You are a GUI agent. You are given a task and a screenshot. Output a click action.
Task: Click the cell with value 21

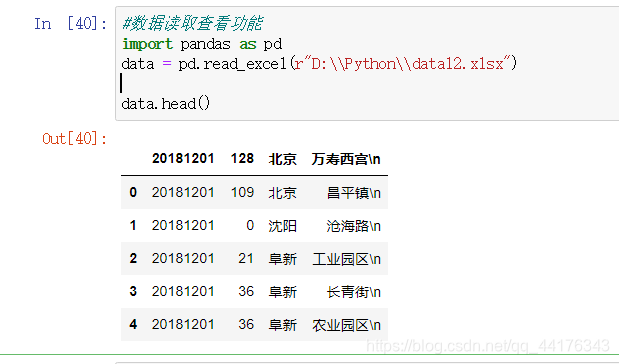[x=246, y=258]
